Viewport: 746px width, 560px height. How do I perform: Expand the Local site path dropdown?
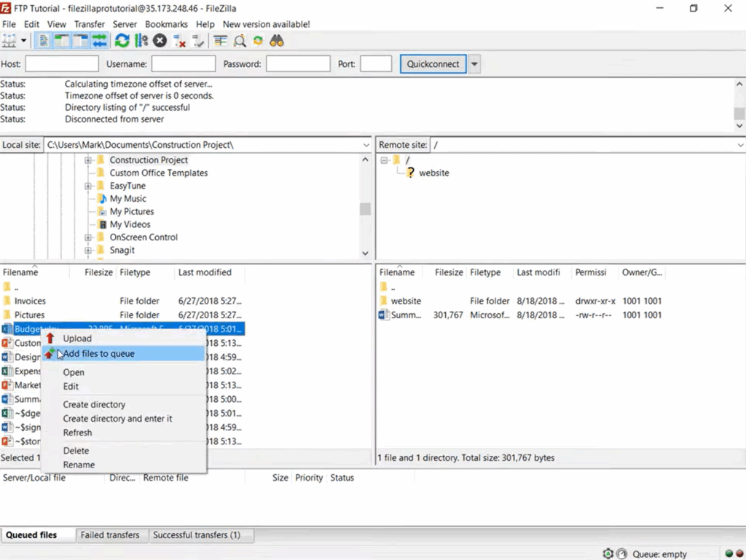coord(366,145)
